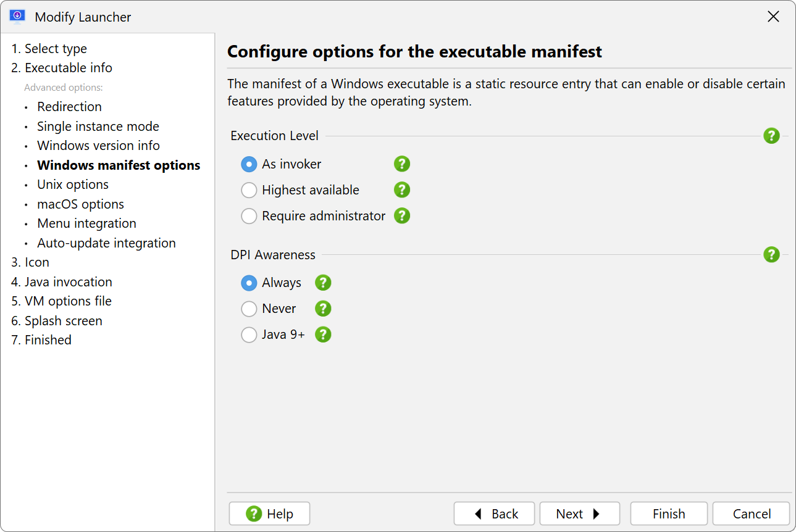The width and height of the screenshot is (796, 532).
Task: Click the Help button
Action: (269, 513)
